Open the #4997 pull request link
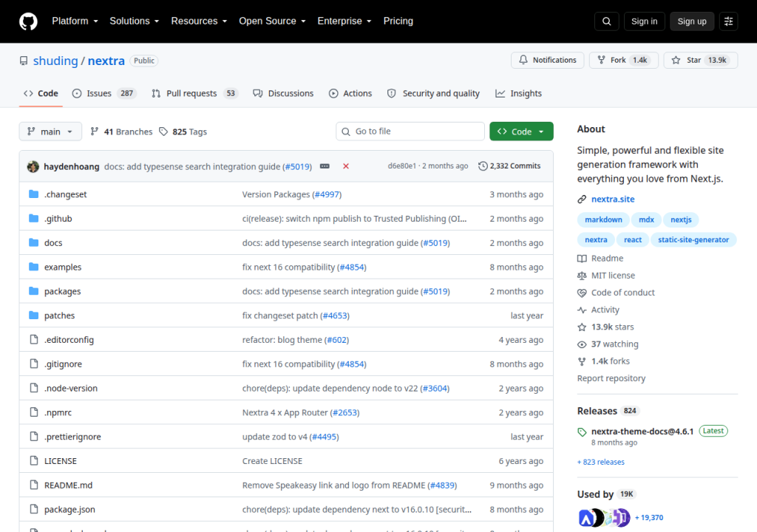 coord(327,194)
